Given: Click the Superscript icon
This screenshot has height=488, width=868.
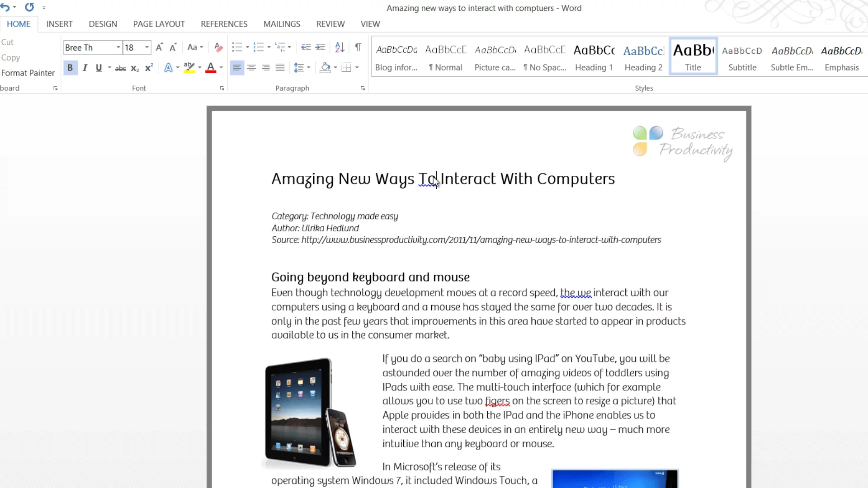Looking at the screenshot, I should point(149,68).
